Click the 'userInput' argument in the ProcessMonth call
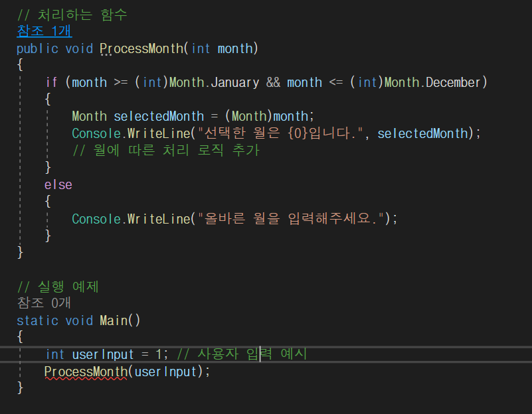The image size is (532, 414). (x=165, y=372)
